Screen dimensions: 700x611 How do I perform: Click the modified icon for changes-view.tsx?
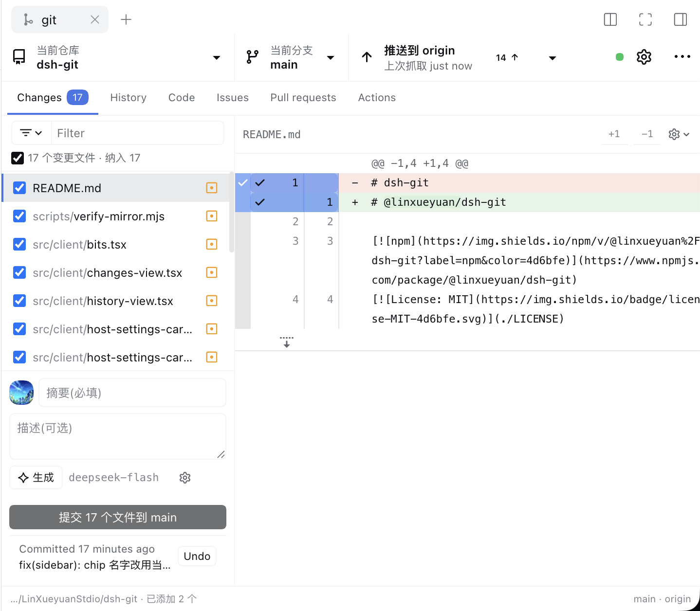pyautogui.click(x=212, y=272)
